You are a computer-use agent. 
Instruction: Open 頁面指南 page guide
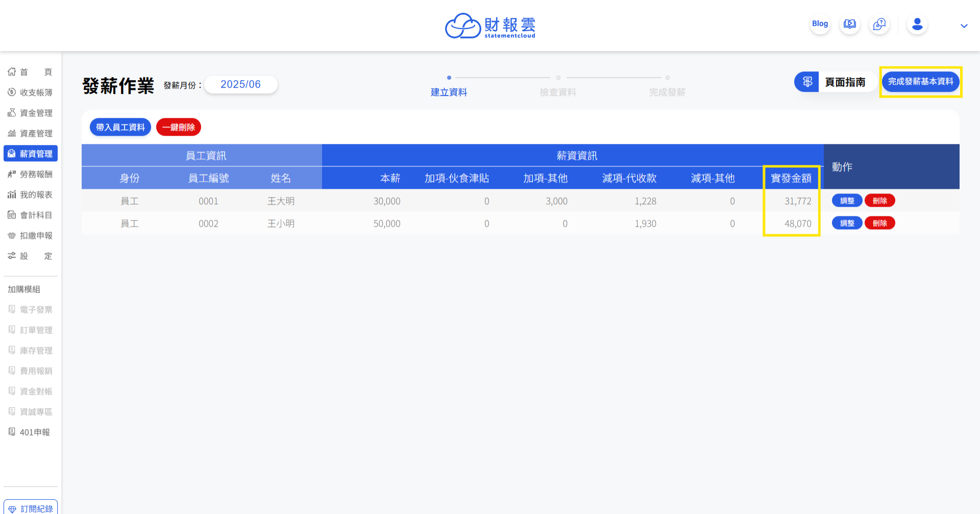click(835, 82)
